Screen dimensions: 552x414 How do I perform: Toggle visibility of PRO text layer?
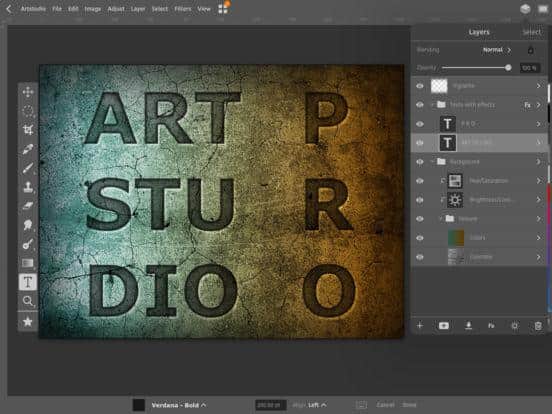[420, 124]
